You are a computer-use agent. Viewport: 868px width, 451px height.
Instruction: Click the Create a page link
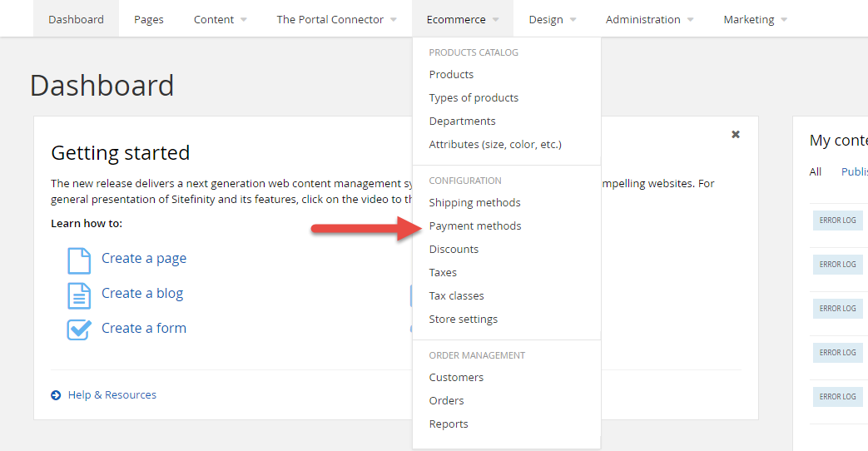pyautogui.click(x=144, y=259)
